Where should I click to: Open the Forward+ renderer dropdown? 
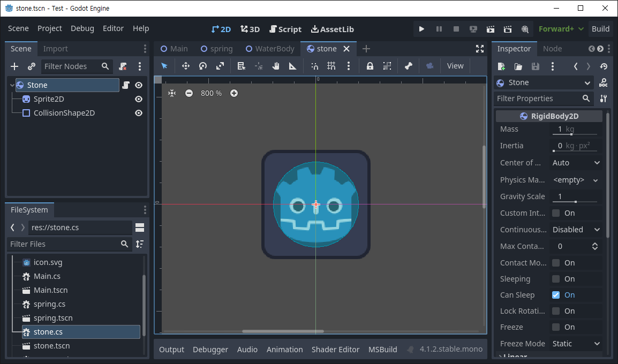coord(561,29)
